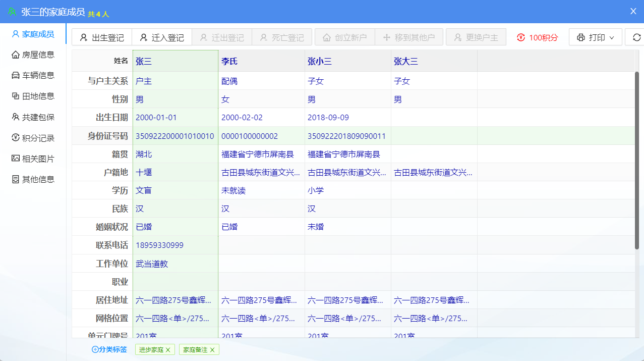Image resolution: width=644 pixels, height=361 pixels.
Task: Remove the 进步家庭 tag with its X
Action: point(168,350)
